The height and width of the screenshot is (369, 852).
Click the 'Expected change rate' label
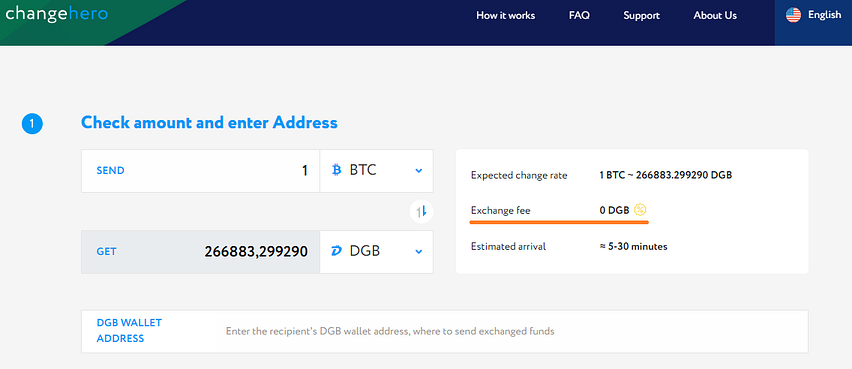pyautogui.click(x=519, y=176)
